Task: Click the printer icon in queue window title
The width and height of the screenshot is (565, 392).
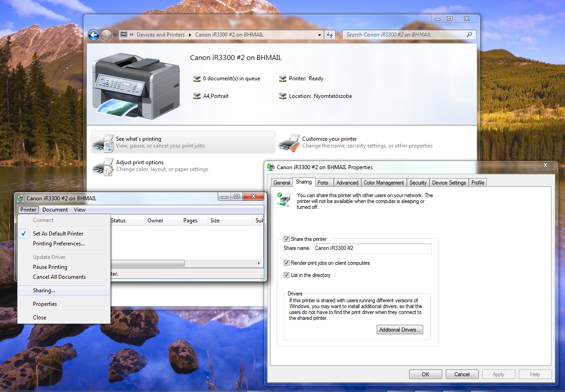Action: pyautogui.click(x=21, y=198)
